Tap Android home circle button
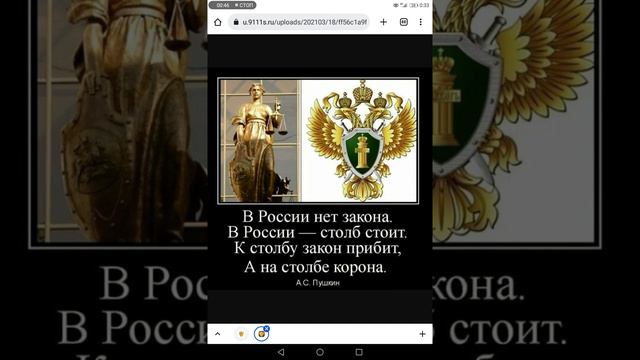The height and width of the screenshot is (360, 640). point(320,352)
